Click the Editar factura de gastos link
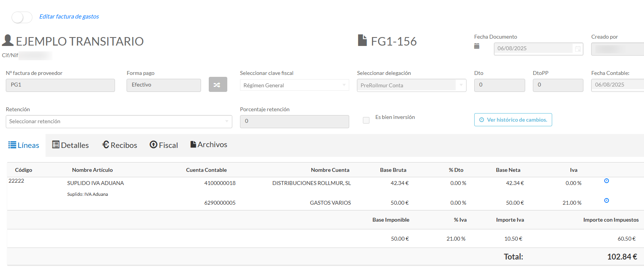 pos(69,17)
